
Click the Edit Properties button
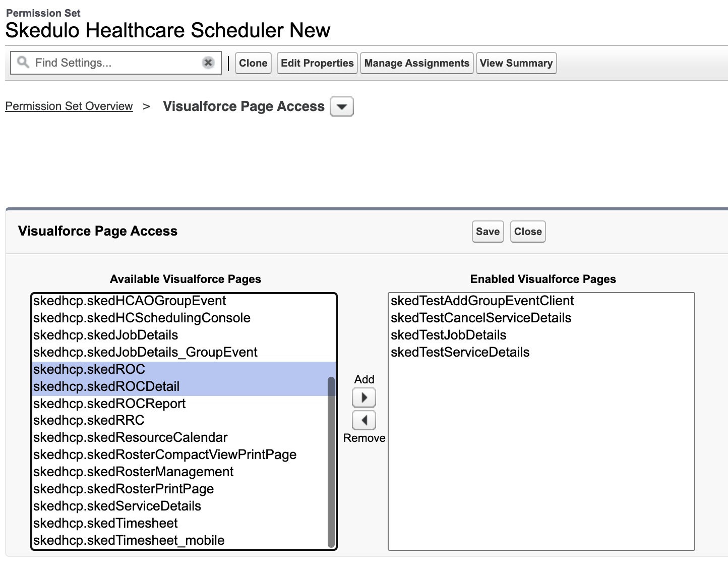click(x=317, y=63)
